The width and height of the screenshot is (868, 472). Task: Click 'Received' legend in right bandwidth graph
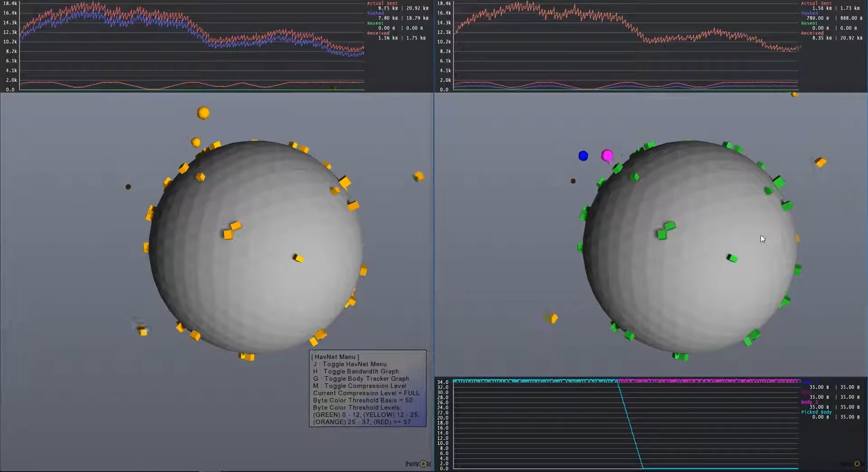pyautogui.click(x=812, y=33)
